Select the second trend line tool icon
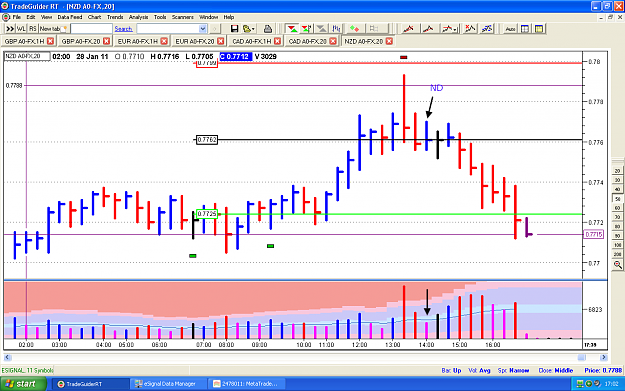 tap(428, 29)
